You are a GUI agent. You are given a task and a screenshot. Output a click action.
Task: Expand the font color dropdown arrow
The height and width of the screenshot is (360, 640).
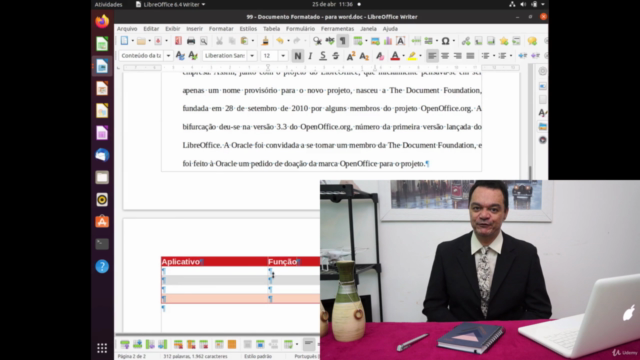pos(403,56)
